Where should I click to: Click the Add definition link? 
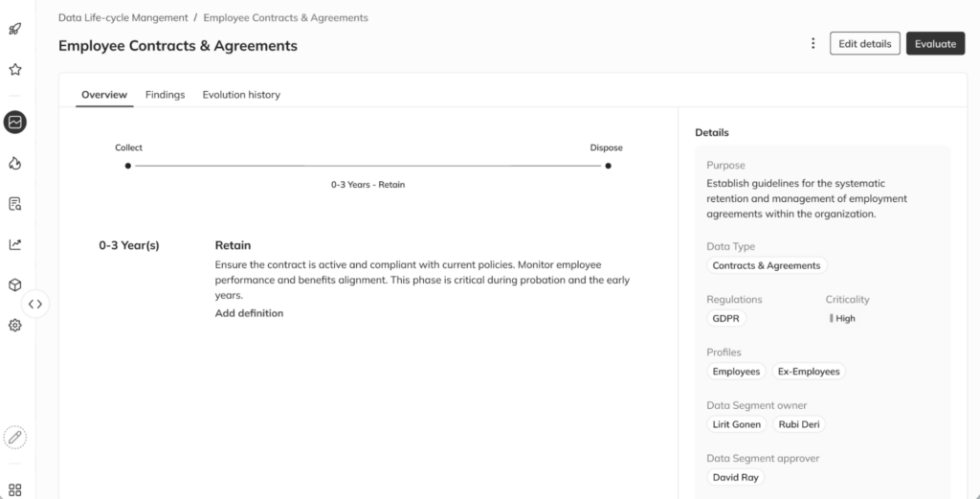[249, 313]
